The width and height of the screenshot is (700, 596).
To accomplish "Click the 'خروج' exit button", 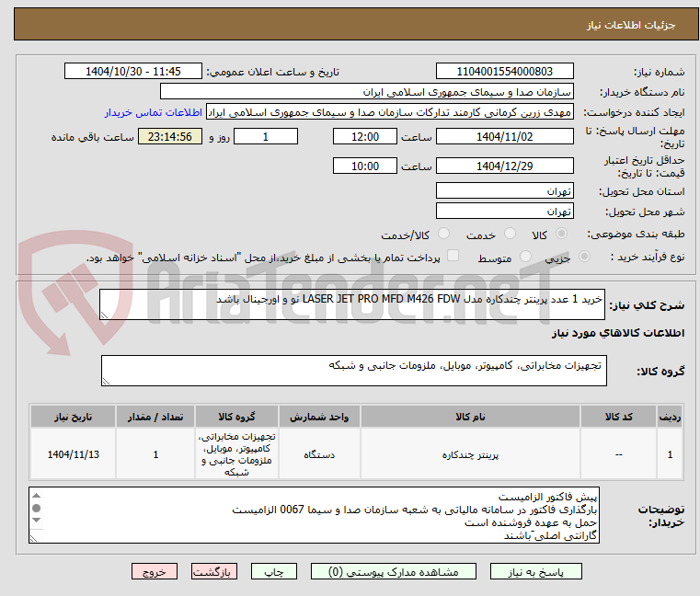I will tap(155, 571).
